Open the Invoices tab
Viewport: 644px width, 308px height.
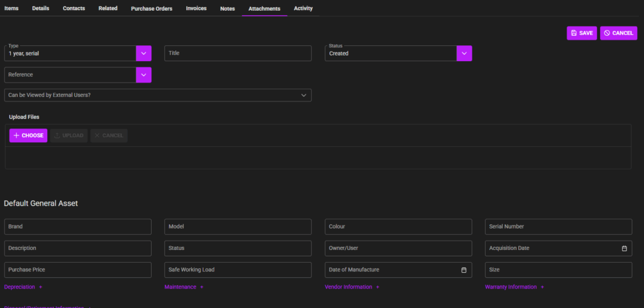(x=196, y=8)
